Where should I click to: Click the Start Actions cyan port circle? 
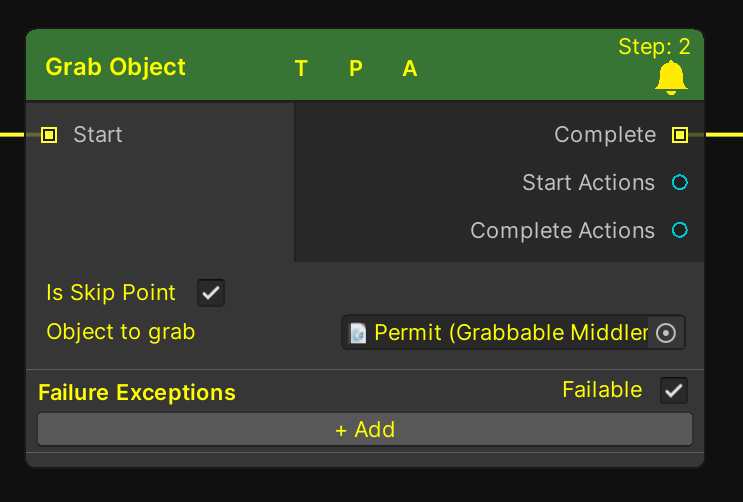[680, 182]
